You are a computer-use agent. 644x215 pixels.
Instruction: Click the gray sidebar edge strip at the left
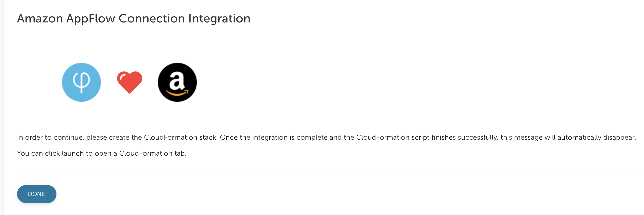coord(2,107)
